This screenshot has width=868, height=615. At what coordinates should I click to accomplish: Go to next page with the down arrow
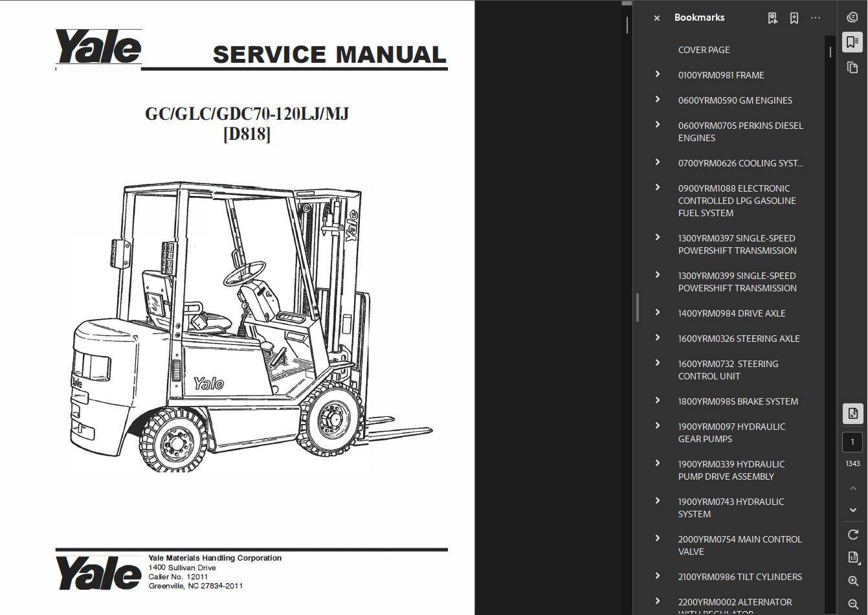853,510
